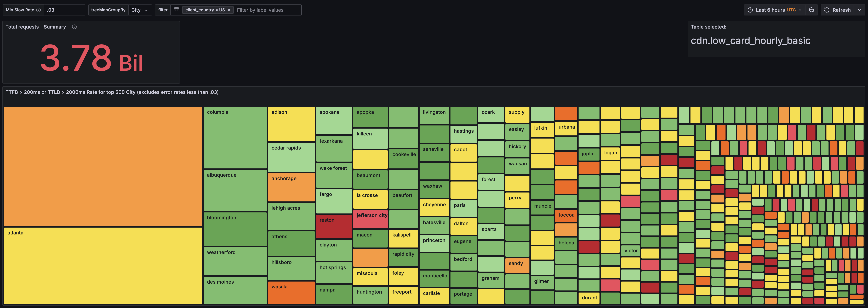Select the huntington treemap tile
The width and height of the screenshot is (868, 308).
[x=370, y=295]
